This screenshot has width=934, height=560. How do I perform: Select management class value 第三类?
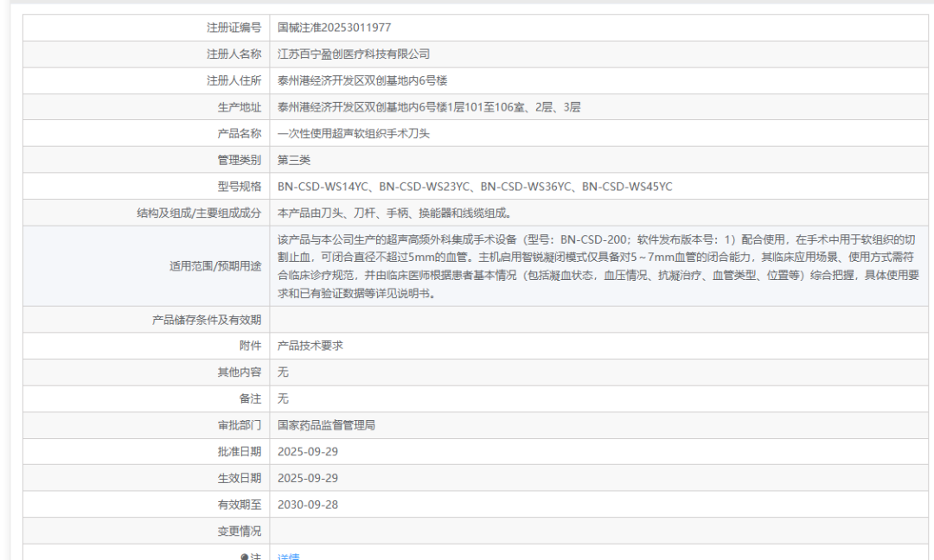point(294,160)
